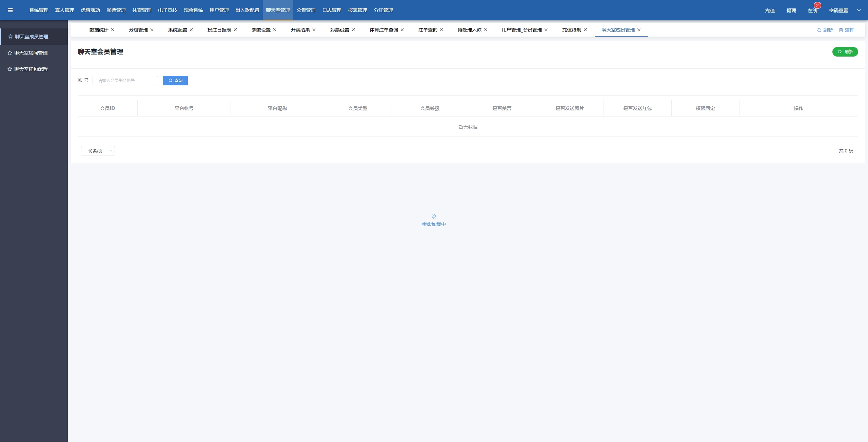Open the 密码重置 menu
Image resolution: width=868 pixels, height=442 pixels.
pyautogui.click(x=838, y=10)
